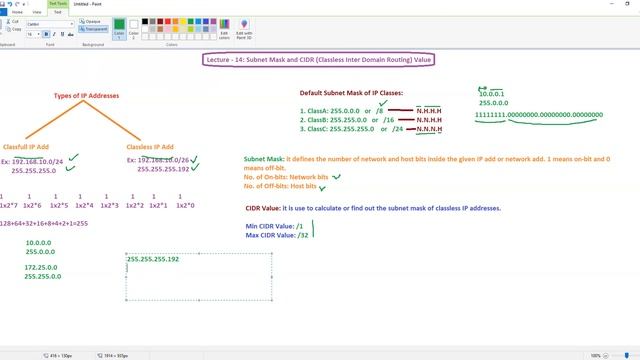Toggle Bold formatting
The image size is (640, 360).
(46, 35)
